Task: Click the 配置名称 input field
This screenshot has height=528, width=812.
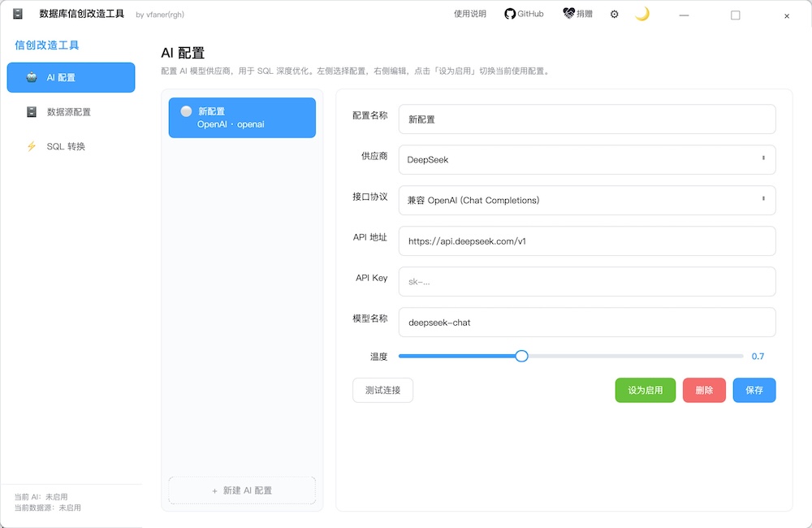Action: click(587, 119)
